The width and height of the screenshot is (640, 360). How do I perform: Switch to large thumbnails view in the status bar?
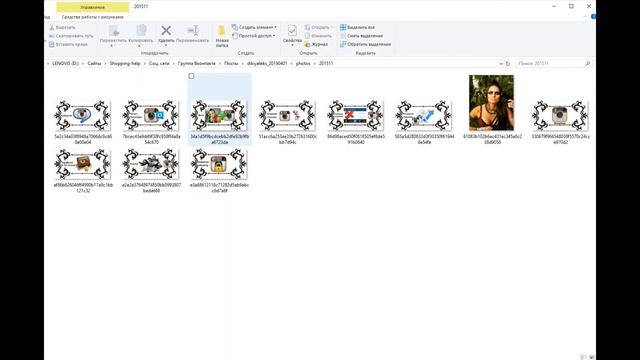pos(592,357)
